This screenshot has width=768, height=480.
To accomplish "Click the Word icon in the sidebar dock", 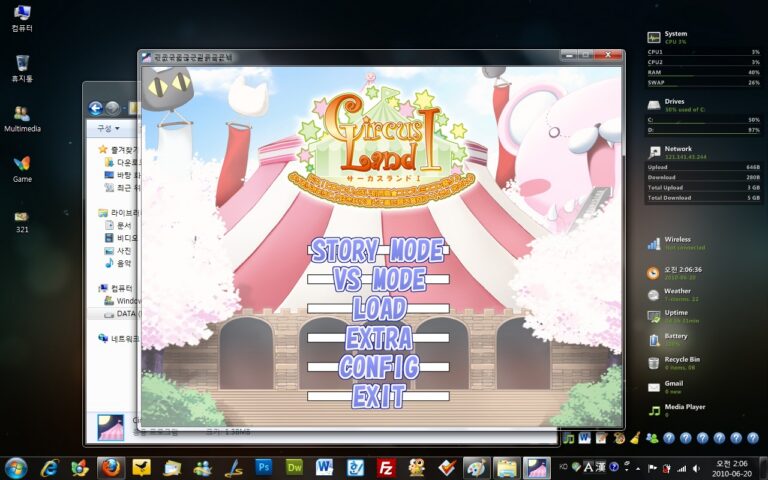I will coord(585,438).
